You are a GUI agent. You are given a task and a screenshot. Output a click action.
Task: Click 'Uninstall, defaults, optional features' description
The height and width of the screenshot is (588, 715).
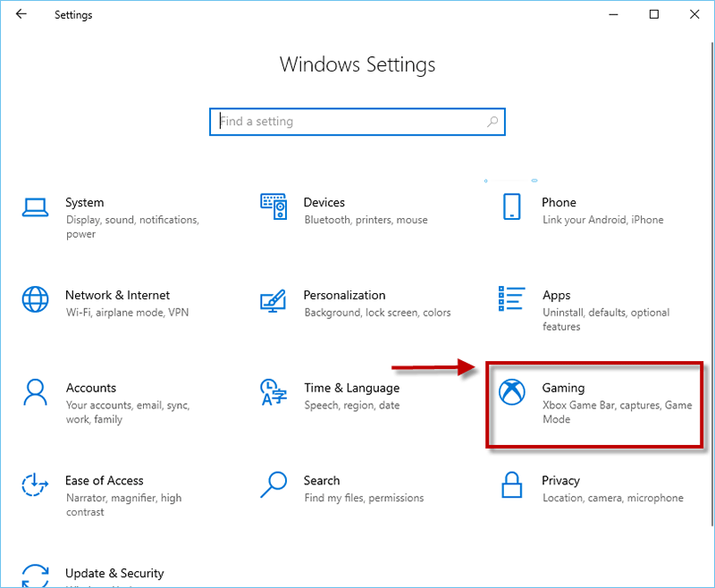point(606,320)
